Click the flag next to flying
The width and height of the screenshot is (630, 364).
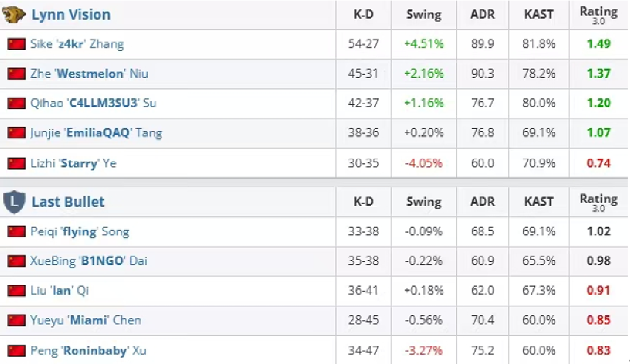click(x=17, y=231)
